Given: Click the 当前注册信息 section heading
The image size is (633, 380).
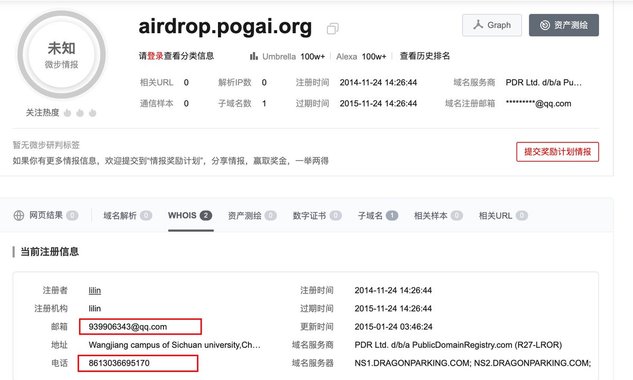Looking at the screenshot, I should point(50,252).
